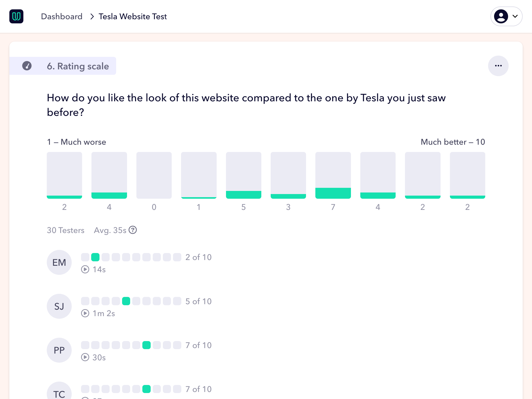
Task: Click the Useberry logo icon
Action: (x=16, y=16)
